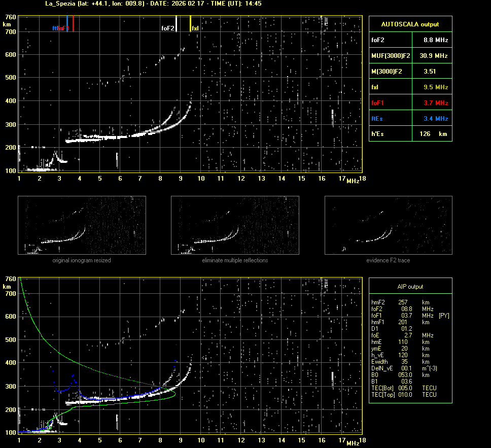Select the yellow fxI 9.5 MHz value
Image resolution: width=491 pixels, height=448 pixels.
point(435,87)
